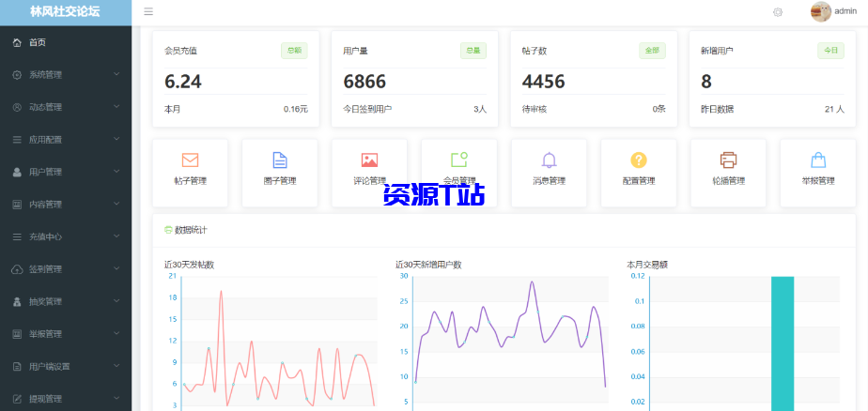Select 首页 menu item text

(x=38, y=42)
